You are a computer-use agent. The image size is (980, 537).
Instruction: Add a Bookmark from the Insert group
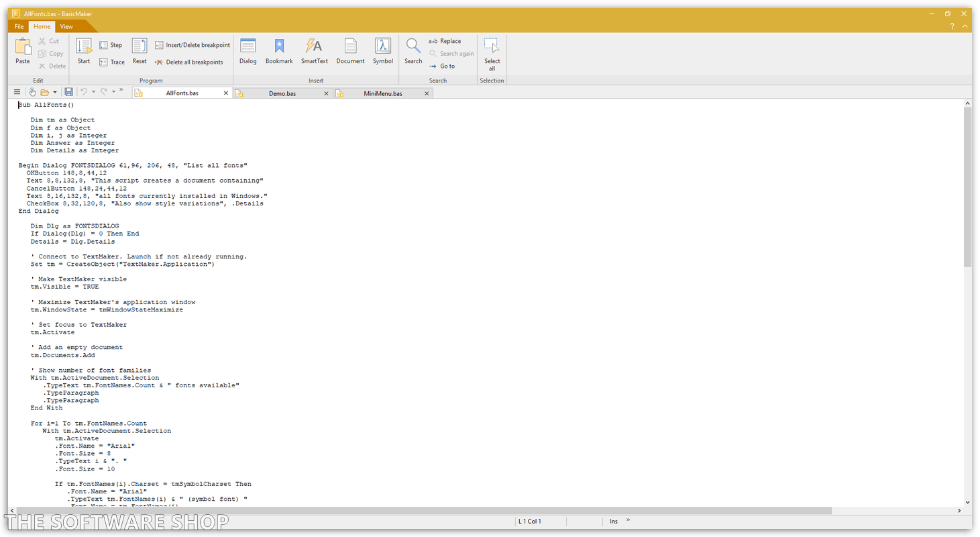pos(279,51)
